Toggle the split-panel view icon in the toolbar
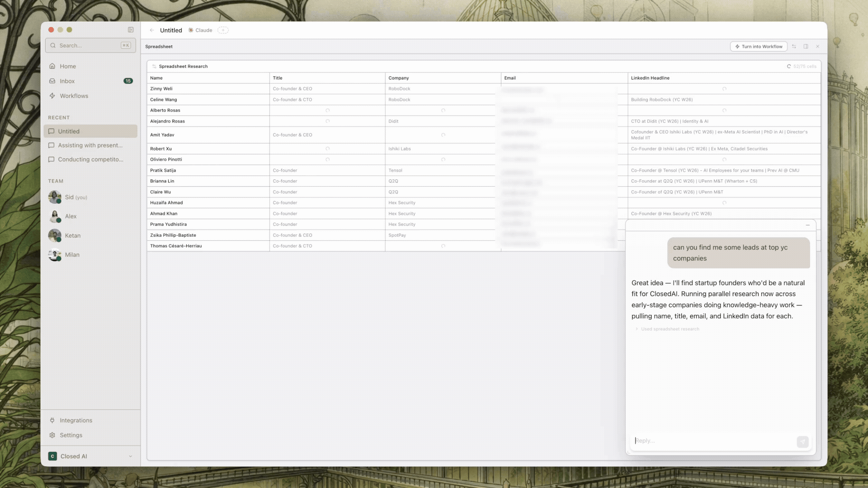The height and width of the screenshot is (488, 868). click(806, 46)
